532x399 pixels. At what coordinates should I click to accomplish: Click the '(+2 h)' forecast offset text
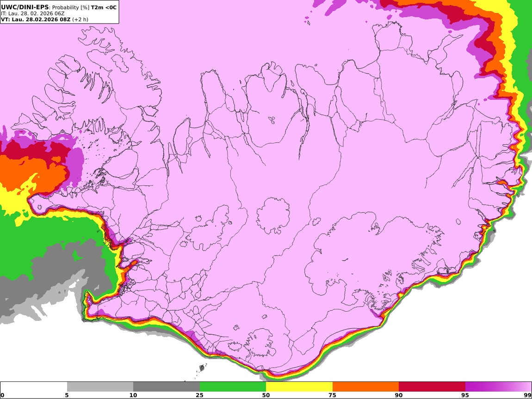pos(80,19)
